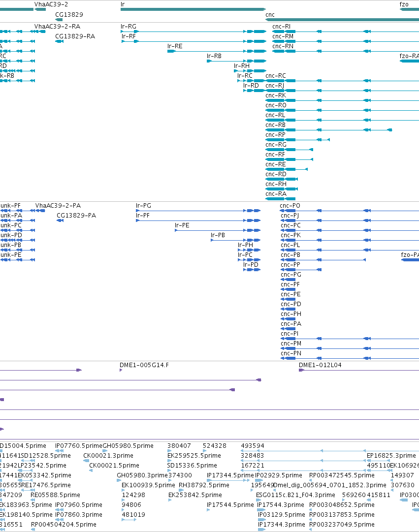
Task: Select EST EP16825.3prime
Action: point(391,456)
